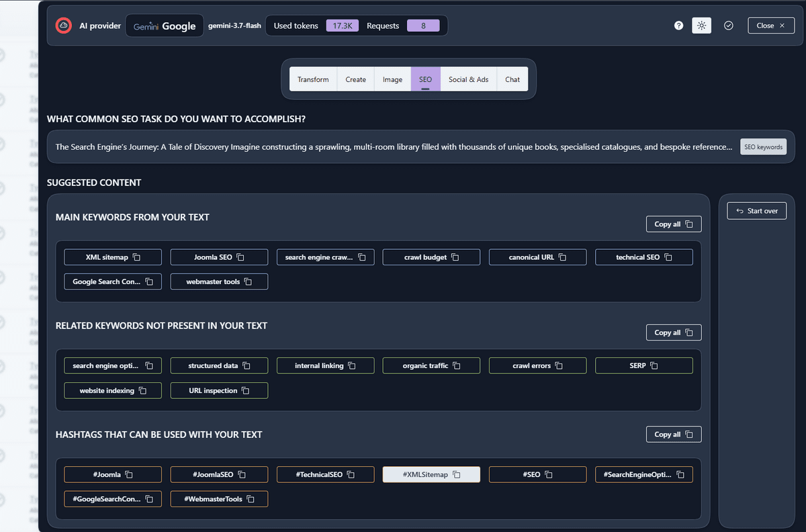Copy the #TechnicalSEO hashtag
Viewport: 806px width, 532px height.
click(325, 474)
